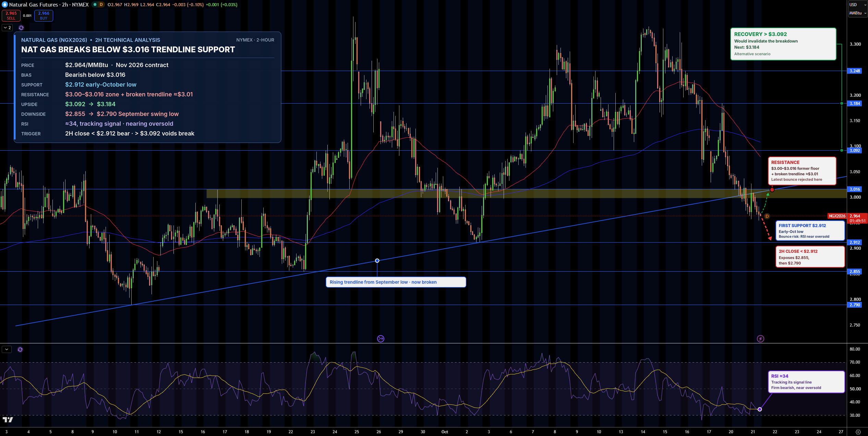Click the TradingView logo
This screenshot has width=868, height=436.
tap(8, 420)
